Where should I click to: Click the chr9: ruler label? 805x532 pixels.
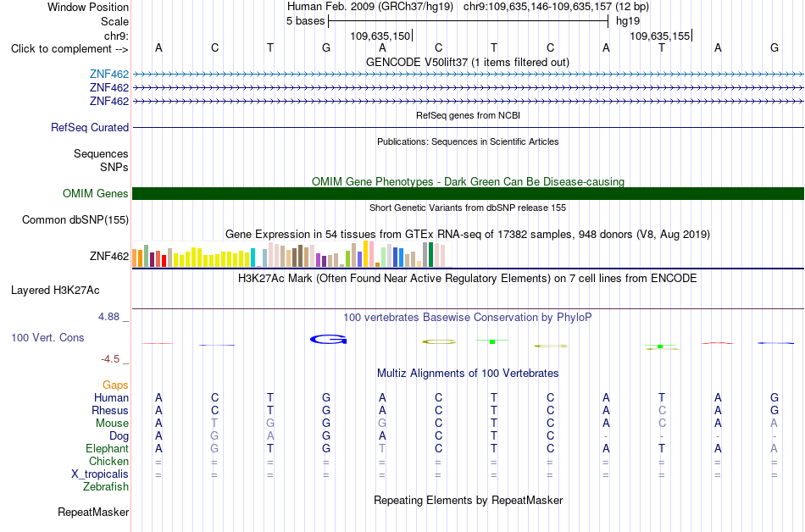click(x=116, y=36)
